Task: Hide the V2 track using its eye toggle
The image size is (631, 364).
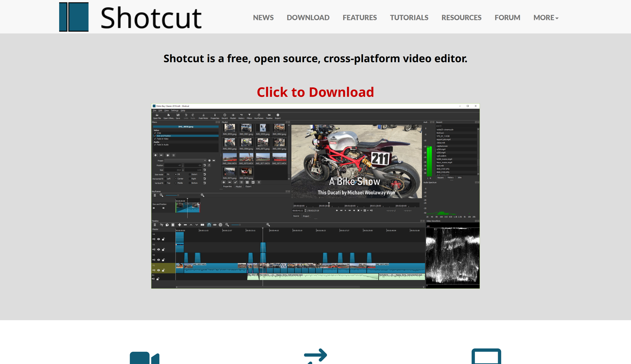Action: point(159,260)
